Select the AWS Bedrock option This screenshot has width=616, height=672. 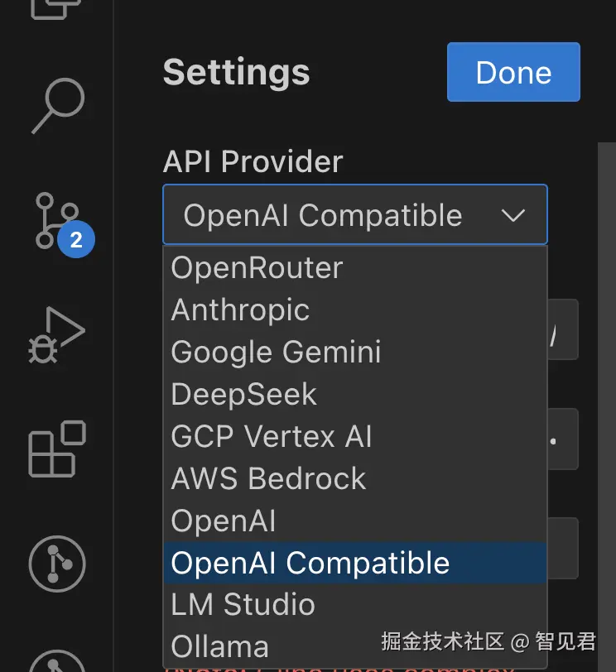268,478
